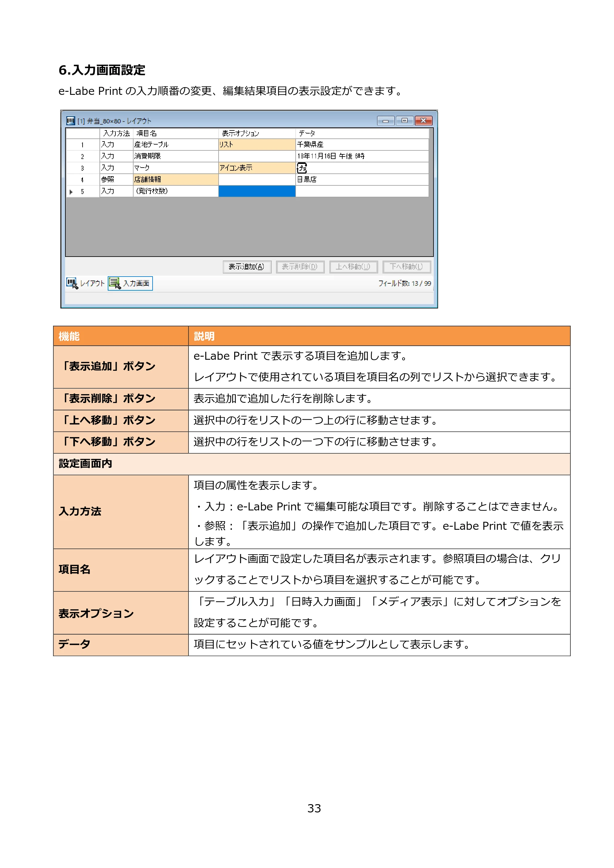Click the 目黒店 data cell

(362, 180)
